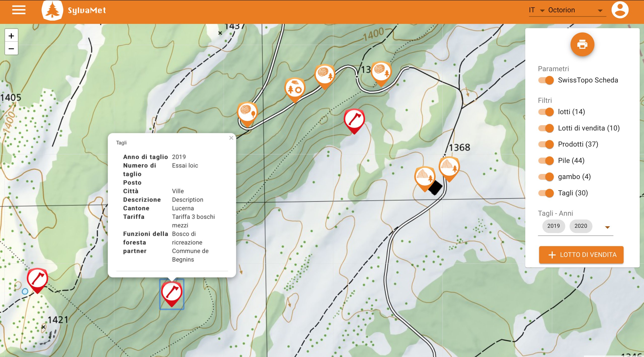Click the SylvaMet tree logo
The width and height of the screenshot is (644, 357).
pyautogui.click(x=52, y=10)
